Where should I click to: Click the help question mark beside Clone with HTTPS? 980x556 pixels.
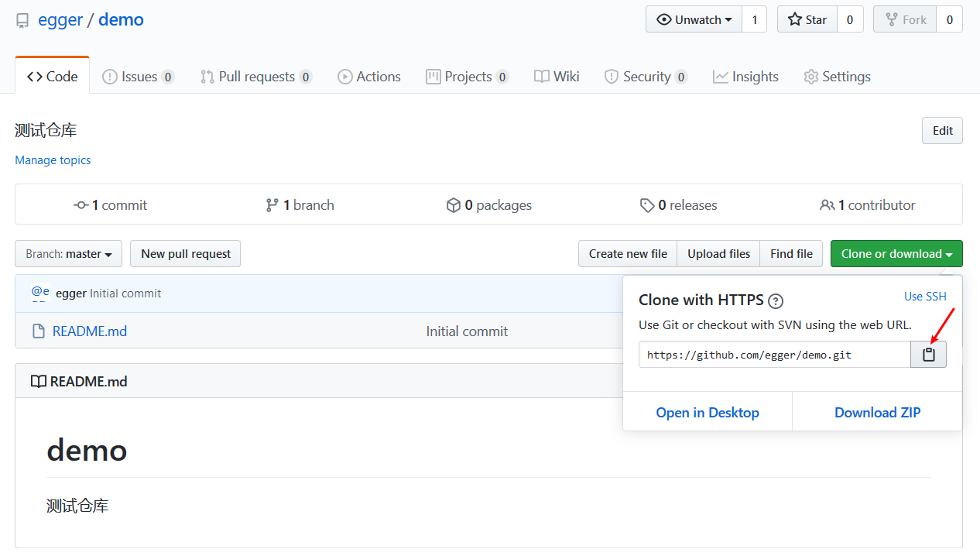point(776,301)
